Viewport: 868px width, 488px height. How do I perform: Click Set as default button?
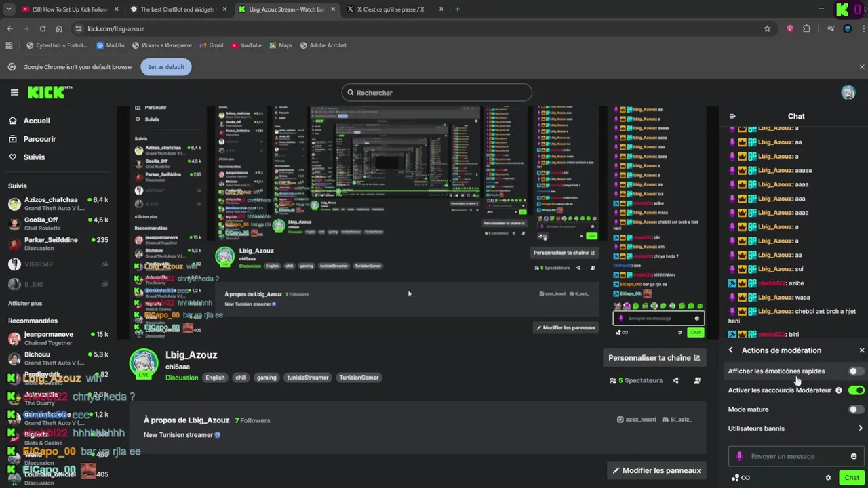[166, 67]
